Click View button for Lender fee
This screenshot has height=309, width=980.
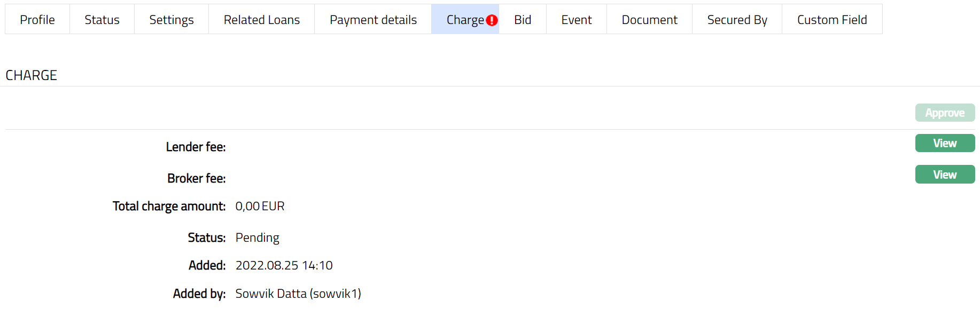945,143
